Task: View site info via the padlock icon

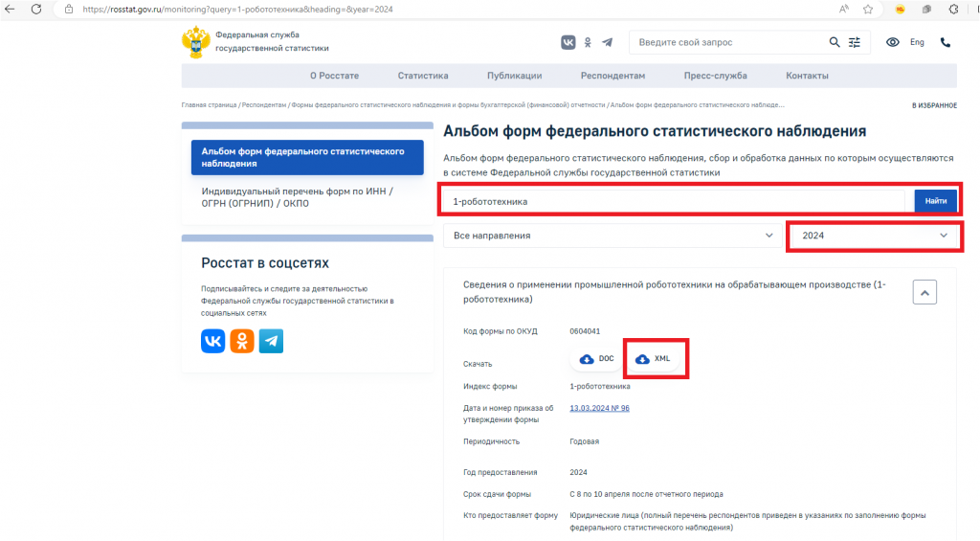Action: click(69, 9)
